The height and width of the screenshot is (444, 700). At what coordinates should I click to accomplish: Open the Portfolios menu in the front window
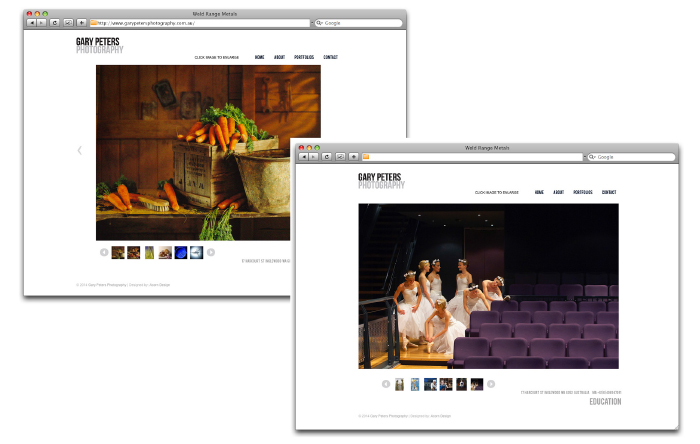tap(583, 192)
